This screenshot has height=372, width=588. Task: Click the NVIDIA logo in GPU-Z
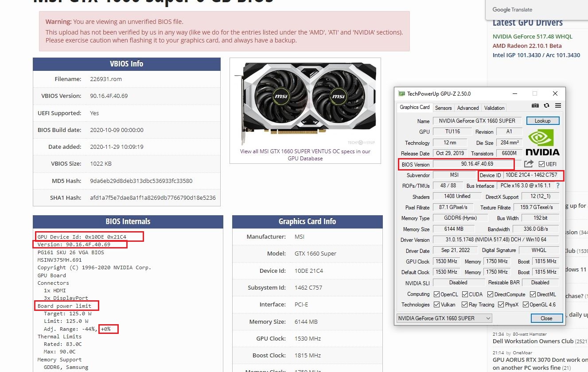tap(543, 142)
